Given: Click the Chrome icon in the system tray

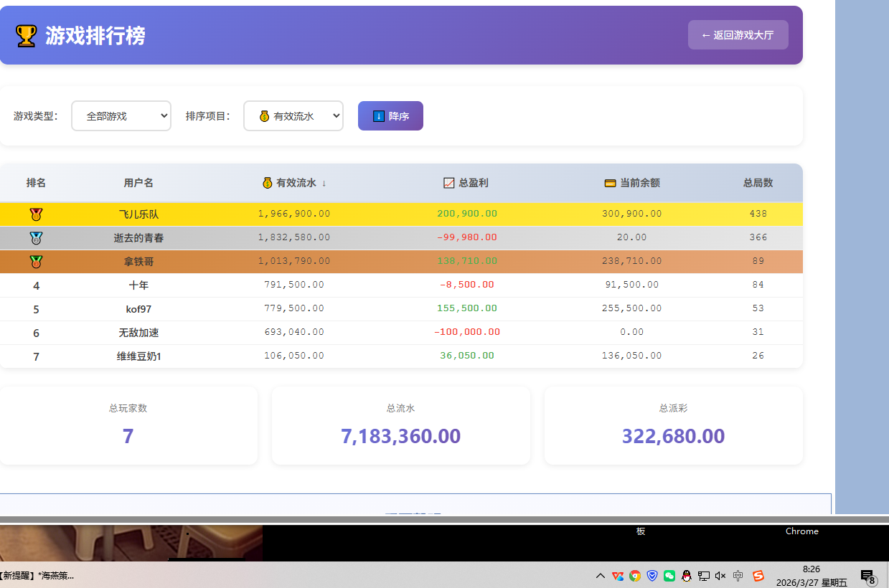Looking at the screenshot, I should coord(635,576).
